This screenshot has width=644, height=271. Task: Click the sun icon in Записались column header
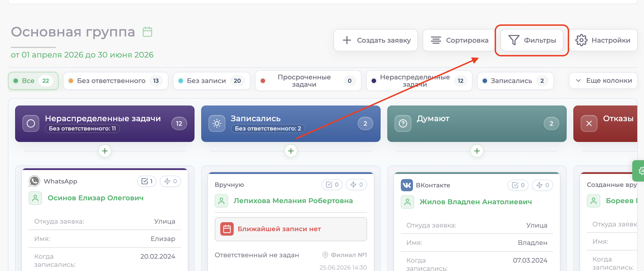click(x=217, y=123)
